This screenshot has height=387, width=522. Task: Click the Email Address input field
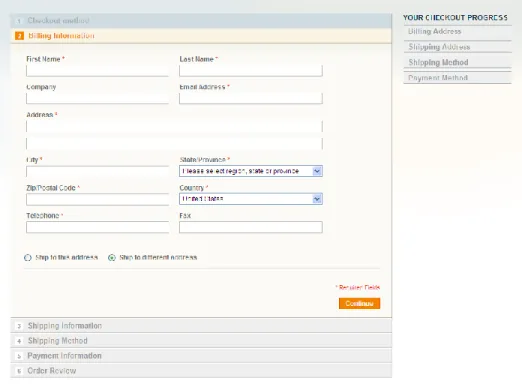[251, 98]
